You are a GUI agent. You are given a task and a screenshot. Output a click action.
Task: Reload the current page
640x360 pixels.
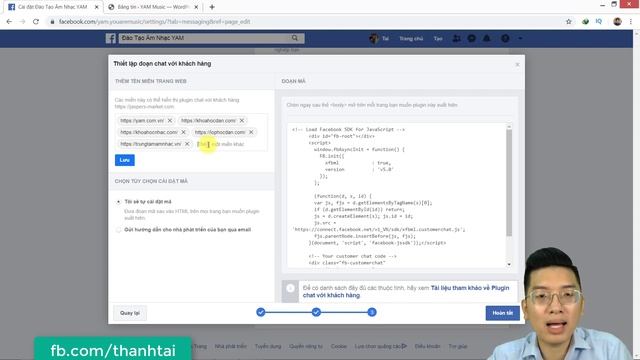click(36, 22)
